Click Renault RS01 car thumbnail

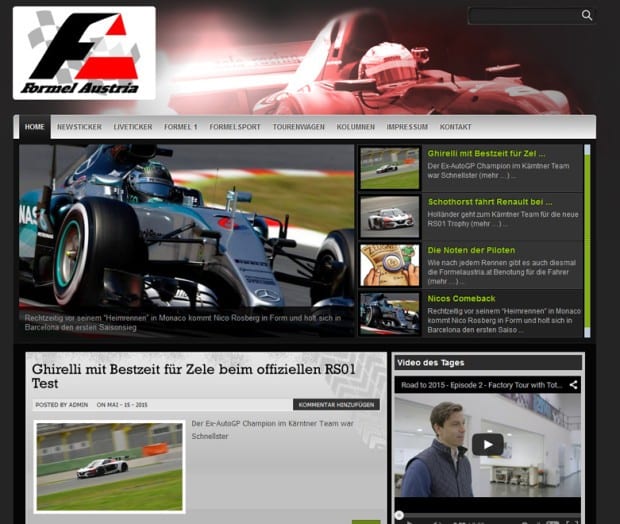click(390, 217)
